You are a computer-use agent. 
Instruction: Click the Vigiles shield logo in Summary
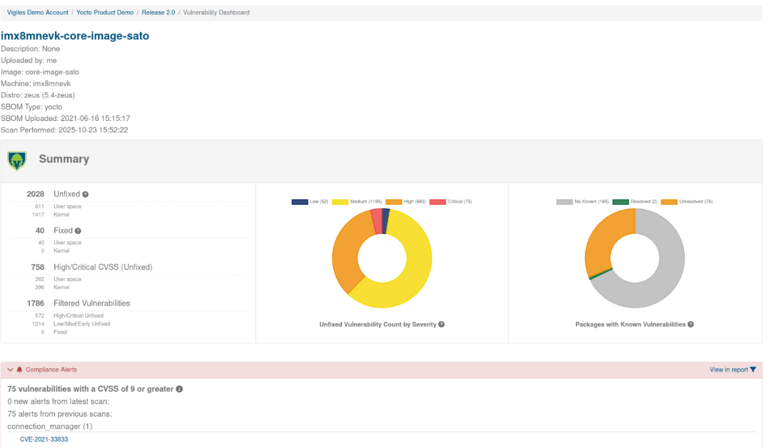[x=16, y=160]
